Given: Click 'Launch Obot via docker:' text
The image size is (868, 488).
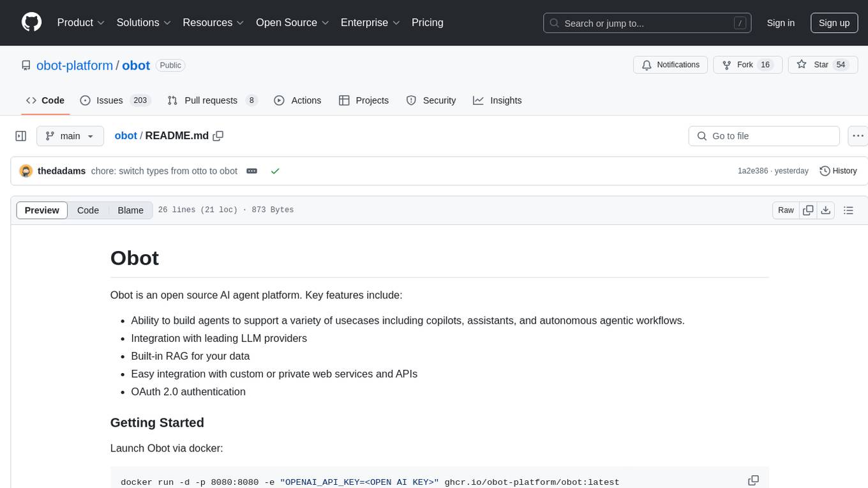Looking at the screenshot, I should point(167,448).
